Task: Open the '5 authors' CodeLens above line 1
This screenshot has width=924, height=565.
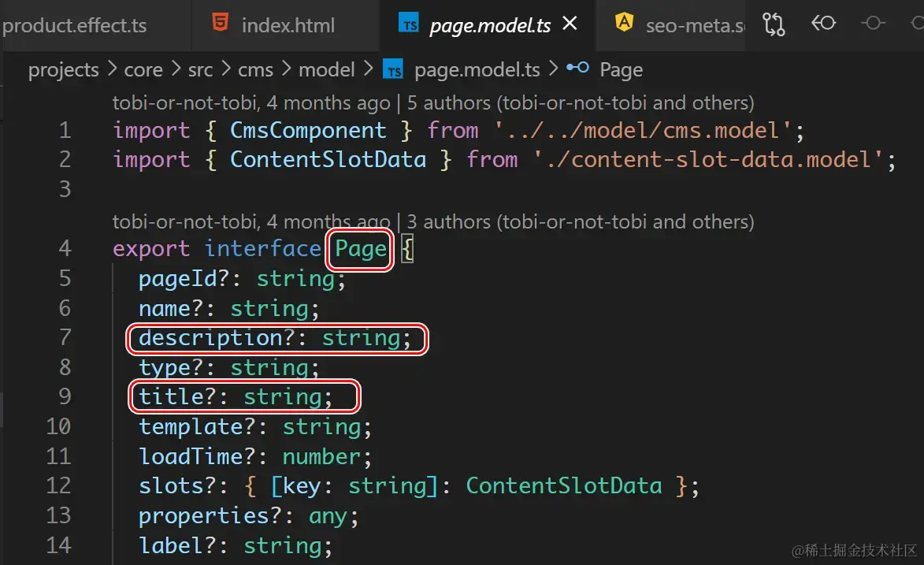Action: pyautogui.click(x=580, y=103)
